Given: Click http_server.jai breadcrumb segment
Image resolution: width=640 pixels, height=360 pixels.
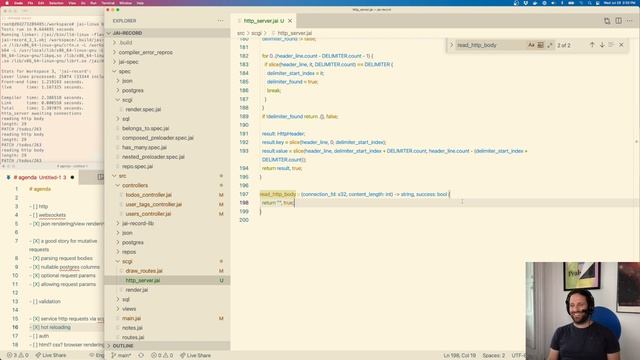Looking at the screenshot, I should pyautogui.click(x=295, y=33).
